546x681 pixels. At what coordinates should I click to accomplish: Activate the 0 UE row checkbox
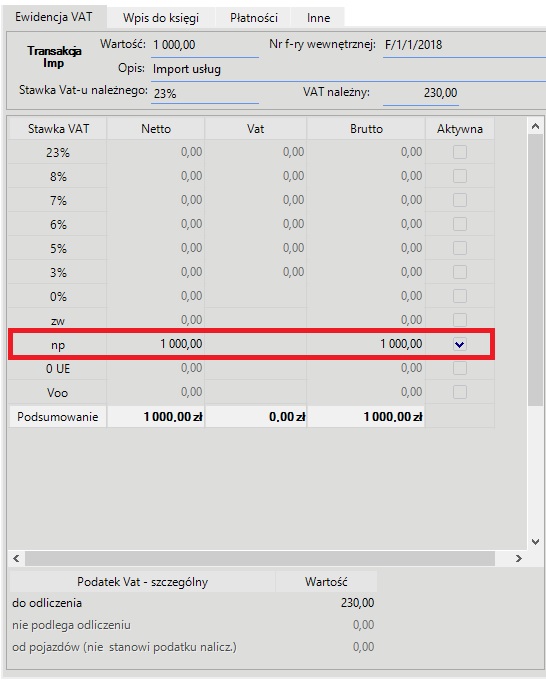tap(460, 368)
